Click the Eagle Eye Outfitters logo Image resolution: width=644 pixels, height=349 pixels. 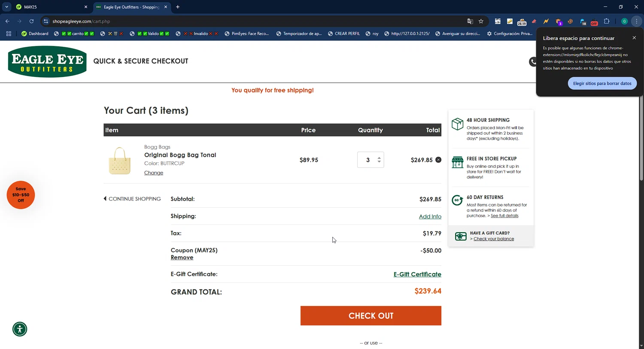(x=47, y=61)
